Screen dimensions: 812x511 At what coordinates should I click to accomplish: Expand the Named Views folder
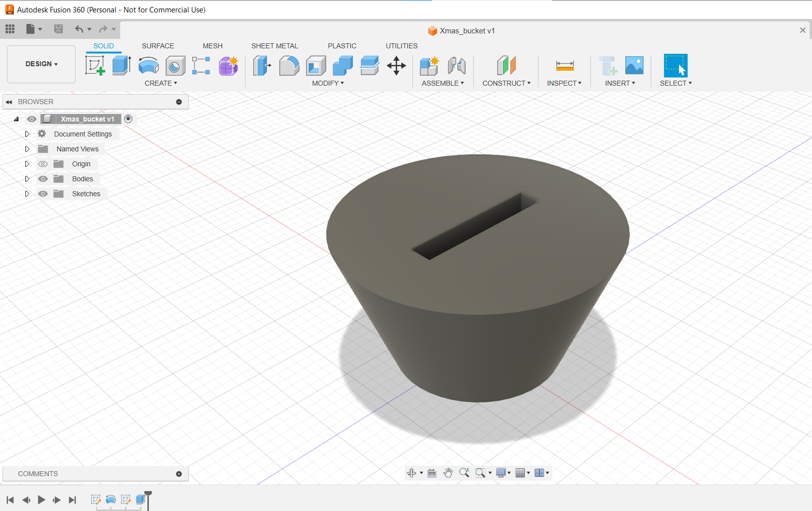[x=27, y=149]
